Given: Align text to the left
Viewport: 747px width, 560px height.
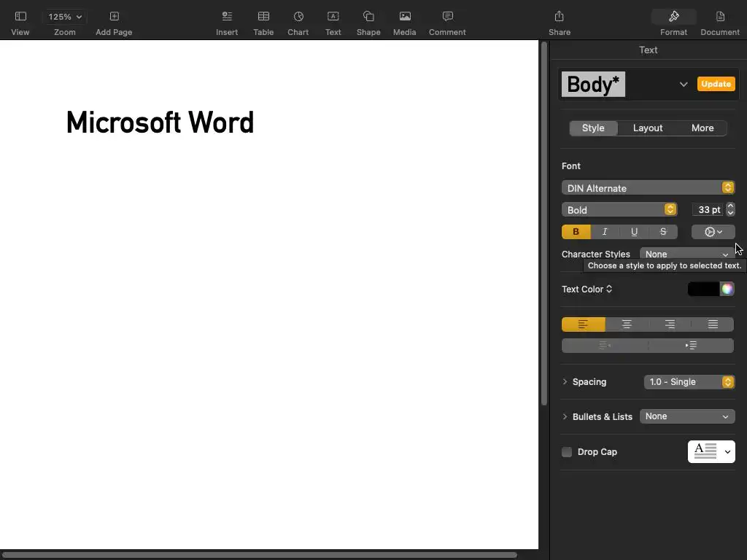Looking at the screenshot, I should click(584, 324).
